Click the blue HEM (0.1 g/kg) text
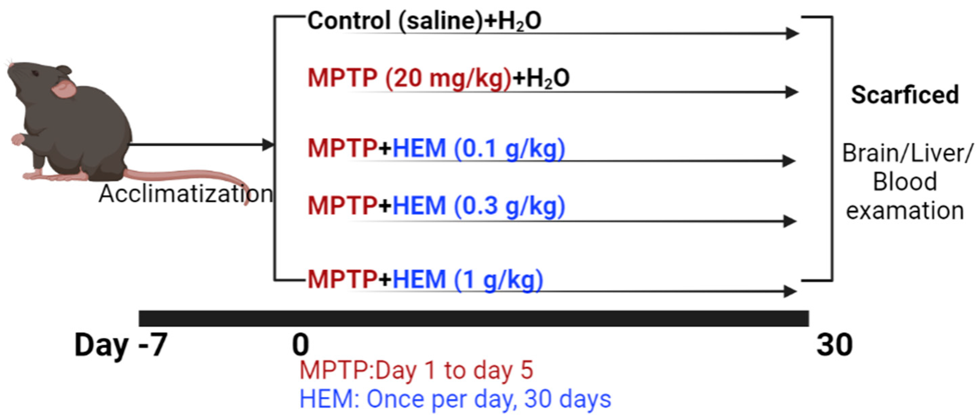Image resolution: width=980 pixels, height=420 pixels. (x=478, y=148)
